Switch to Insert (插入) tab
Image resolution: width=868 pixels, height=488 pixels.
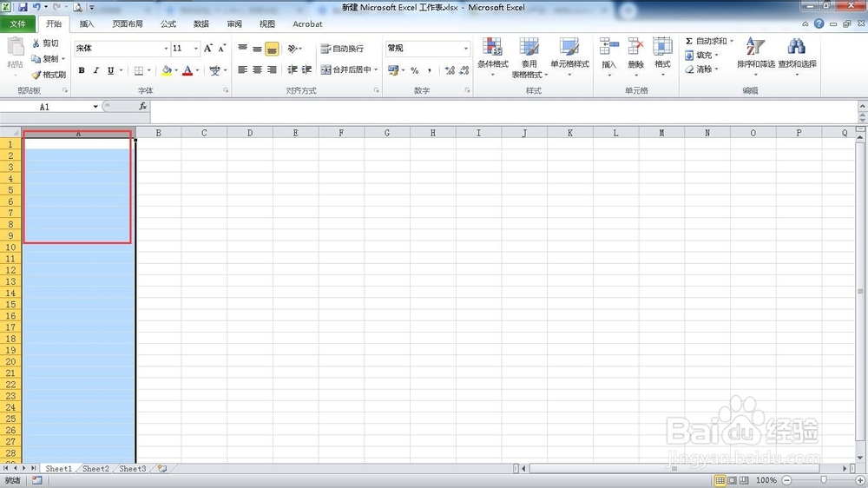86,23
